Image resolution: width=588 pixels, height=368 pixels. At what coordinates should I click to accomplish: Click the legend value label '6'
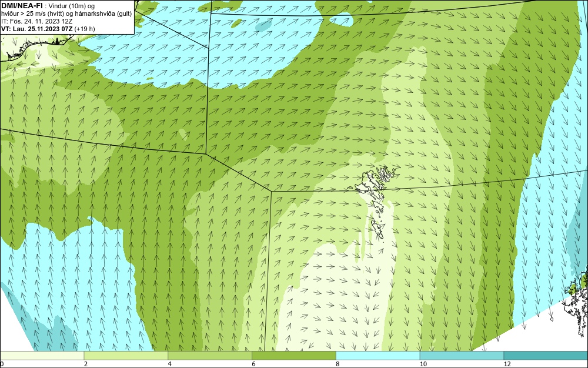[254, 364]
